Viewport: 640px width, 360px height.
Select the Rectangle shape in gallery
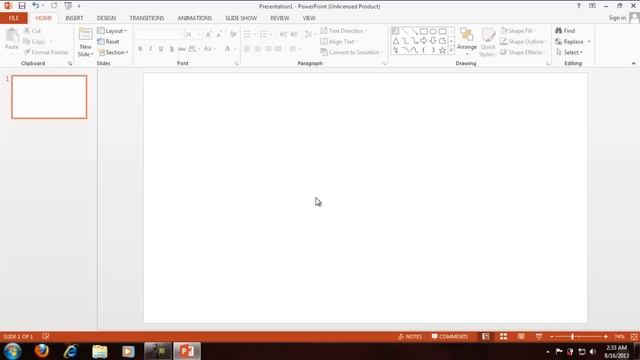pyautogui.click(x=424, y=31)
